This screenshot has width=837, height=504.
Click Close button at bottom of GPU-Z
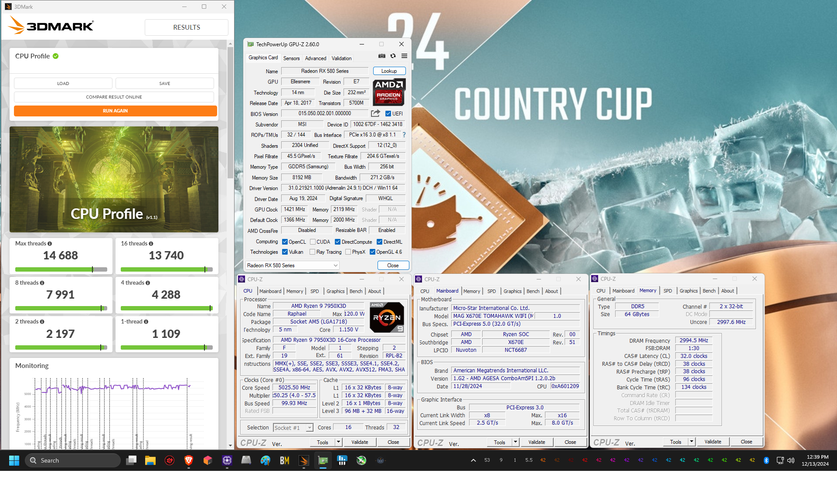[393, 266]
